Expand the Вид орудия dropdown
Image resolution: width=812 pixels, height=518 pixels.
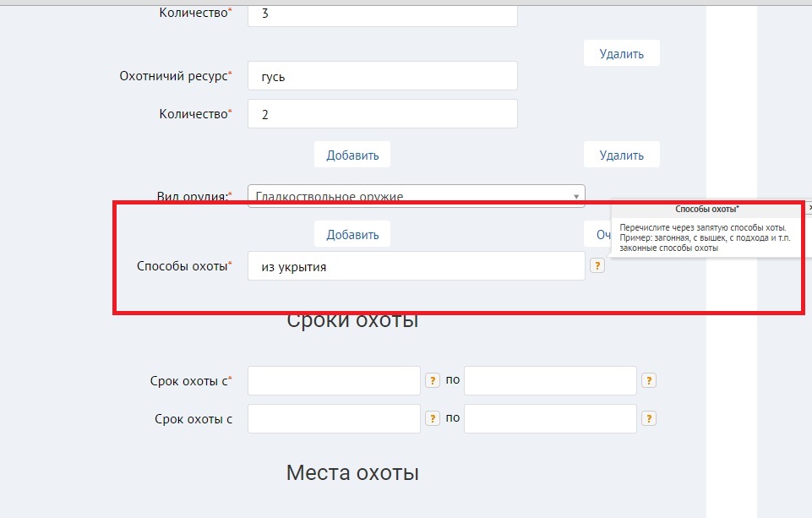[x=577, y=196]
